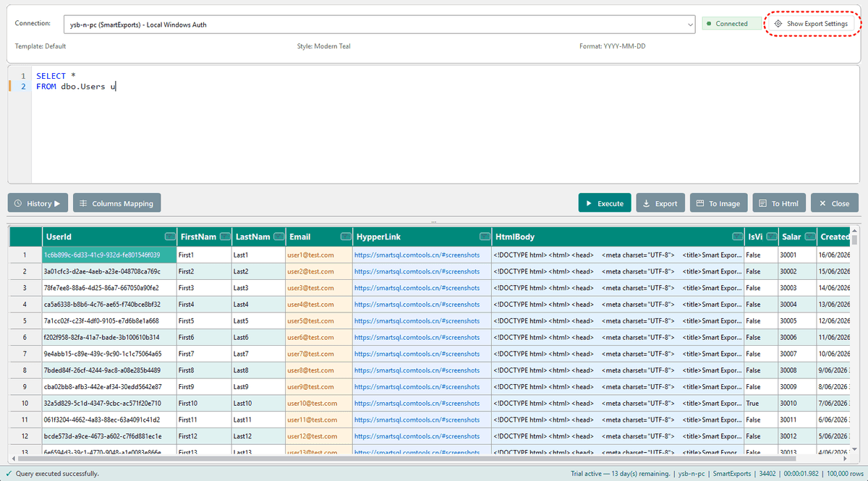Click salary cell 30012

[798, 436]
